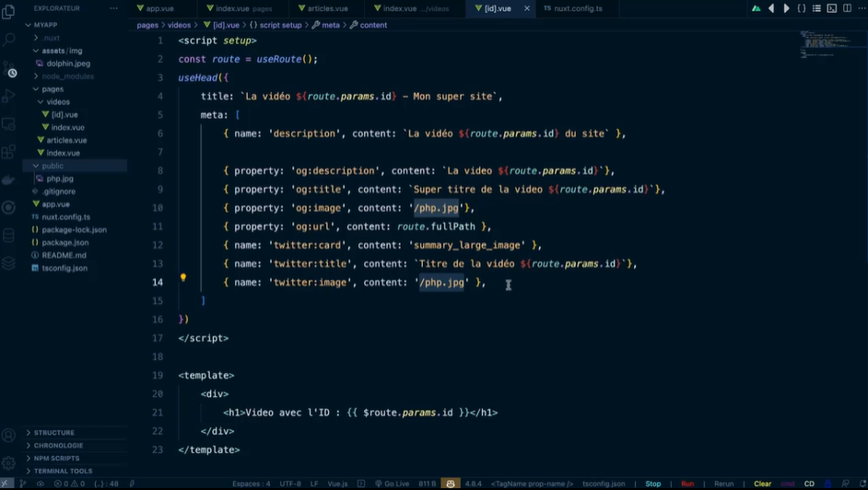Open the Docker panel in activity bar

point(9,181)
